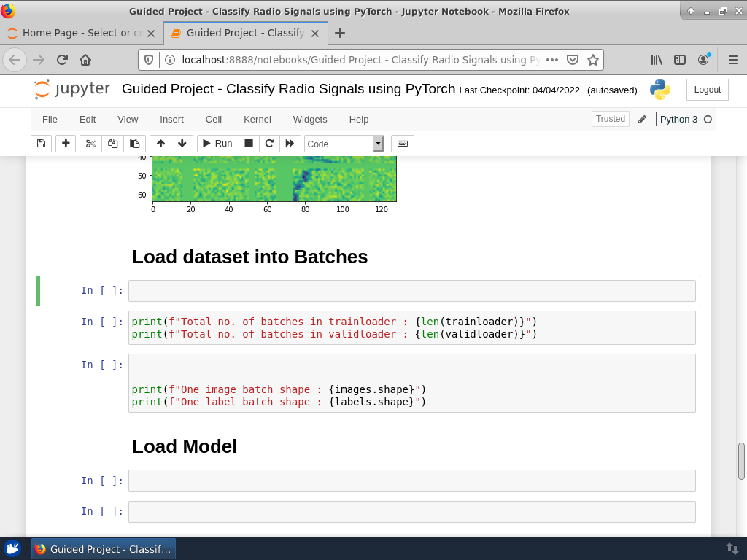This screenshot has width=747, height=560.
Task: Toggle Firefox reader sidebar view icon
Action: [x=680, y=60]
